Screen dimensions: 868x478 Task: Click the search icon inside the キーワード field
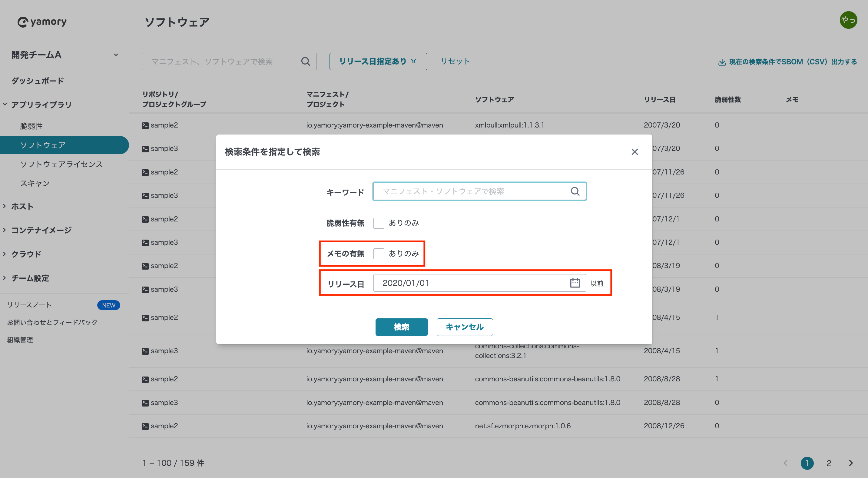click(575, 191)
